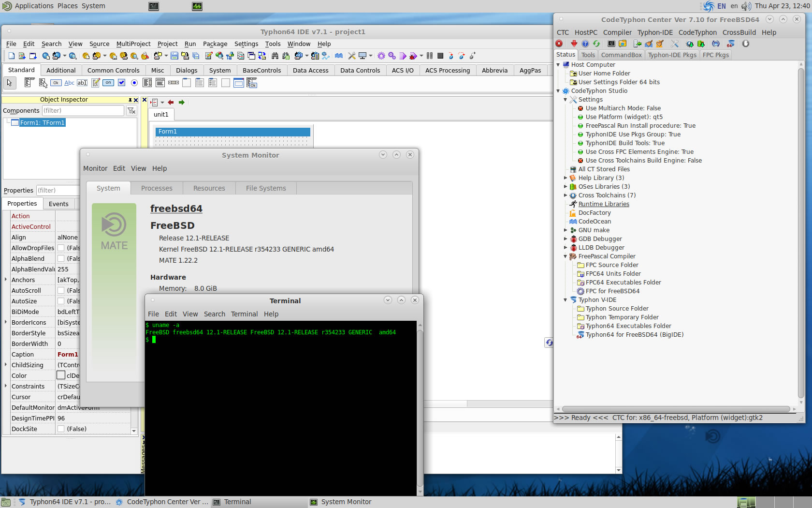Click the Pause debugger icon in Typhon64 toolbar

430,56
